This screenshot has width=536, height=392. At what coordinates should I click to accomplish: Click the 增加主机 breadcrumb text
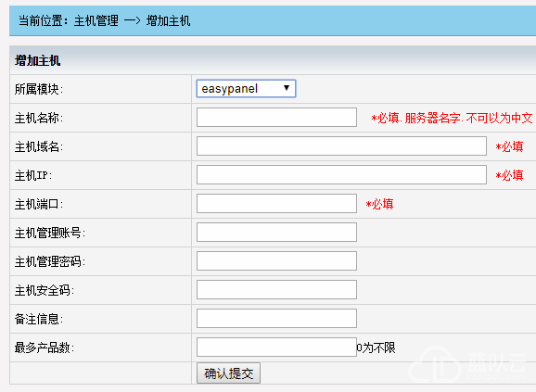168,20
